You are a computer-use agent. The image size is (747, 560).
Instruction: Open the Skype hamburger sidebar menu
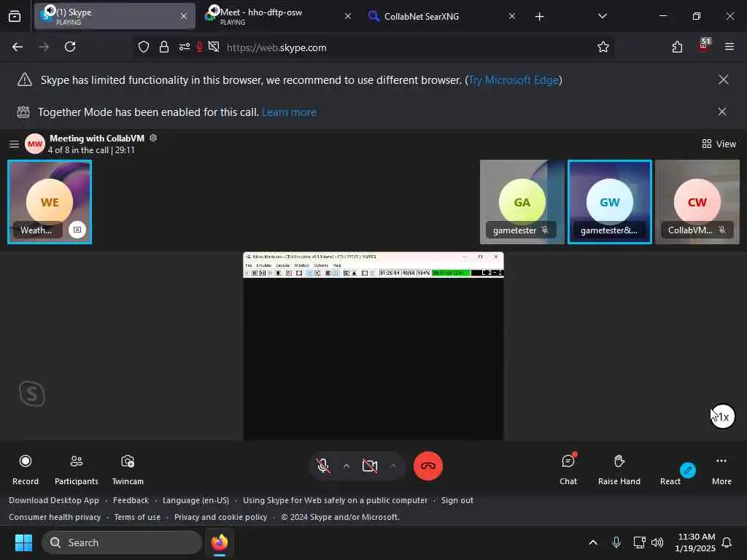click(14, 144)
